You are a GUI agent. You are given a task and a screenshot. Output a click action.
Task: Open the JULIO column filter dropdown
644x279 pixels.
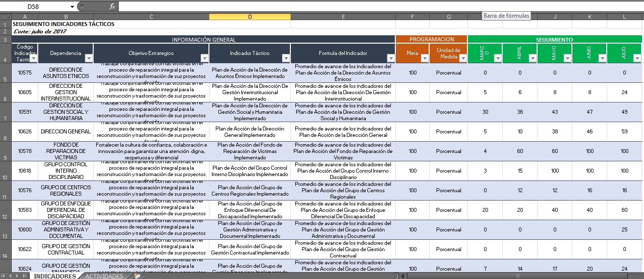click(637, 58)
